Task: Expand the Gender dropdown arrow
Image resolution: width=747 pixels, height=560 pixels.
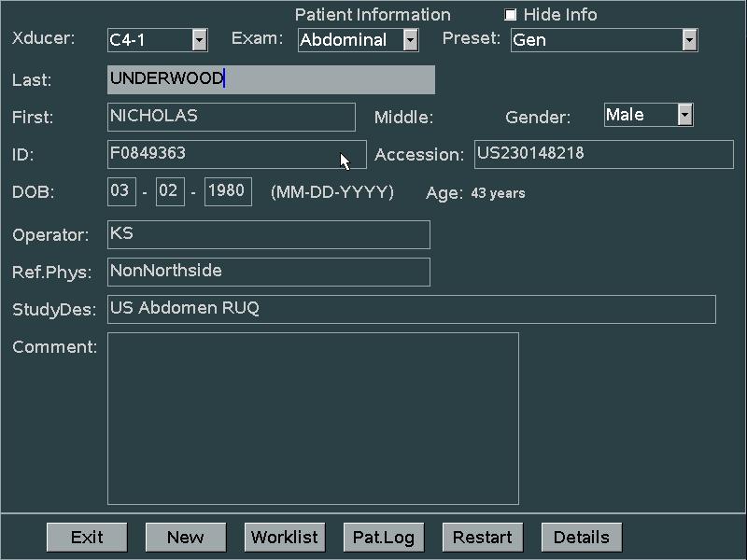Action: pos(684,115)
